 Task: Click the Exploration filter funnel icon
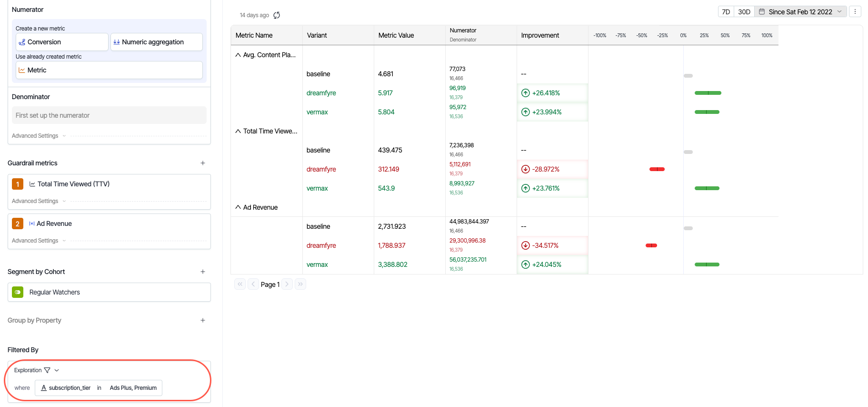point(47,370)
